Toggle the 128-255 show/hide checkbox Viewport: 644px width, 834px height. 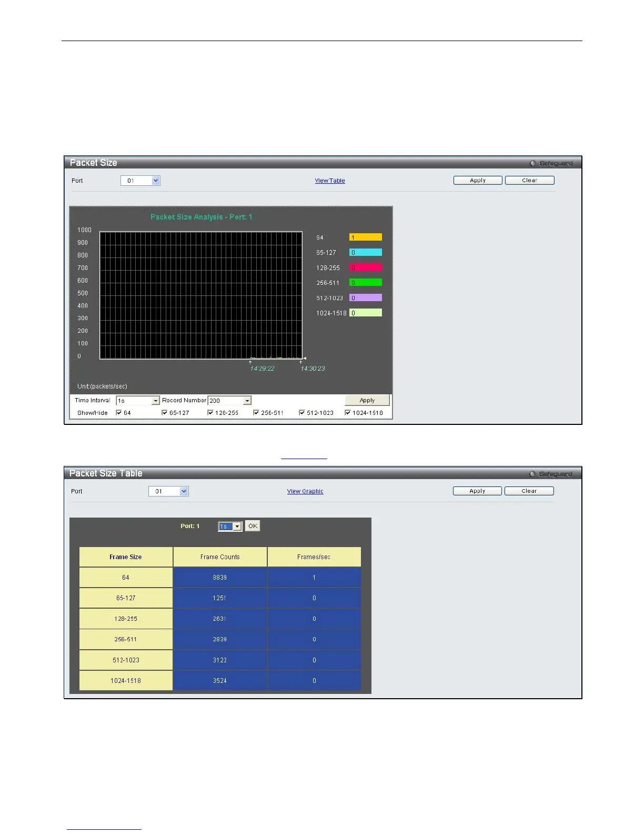click(210, 413)
